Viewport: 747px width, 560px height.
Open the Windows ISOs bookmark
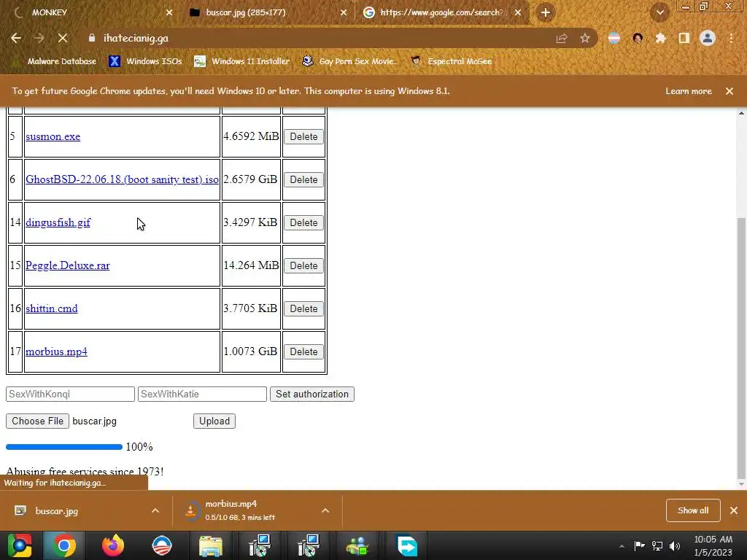click(x=145, y=61)
